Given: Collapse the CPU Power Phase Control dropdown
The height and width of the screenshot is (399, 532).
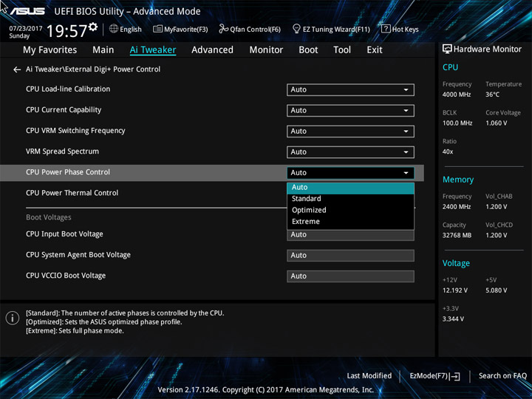Looking at the screenshot, I should click(350, 173).
